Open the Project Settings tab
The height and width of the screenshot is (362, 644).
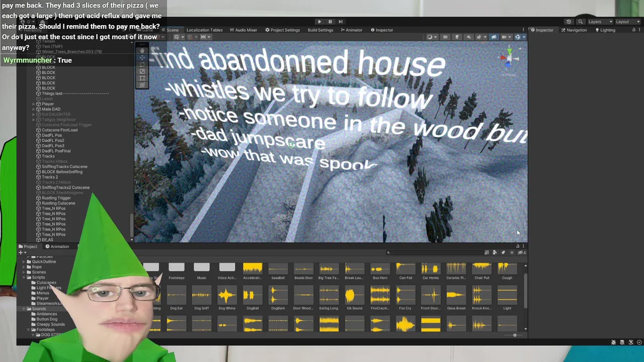click(282, 30)
